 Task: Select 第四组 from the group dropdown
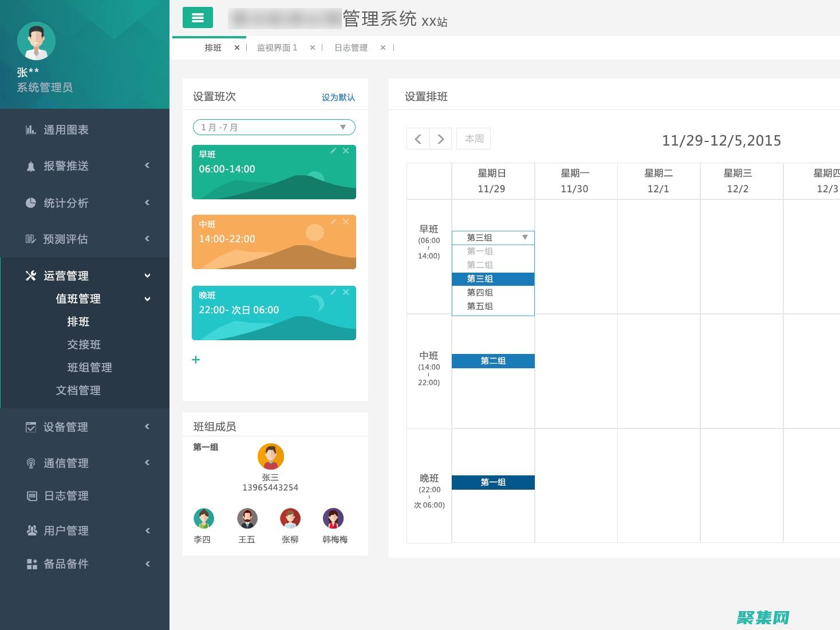coord(480,292)
